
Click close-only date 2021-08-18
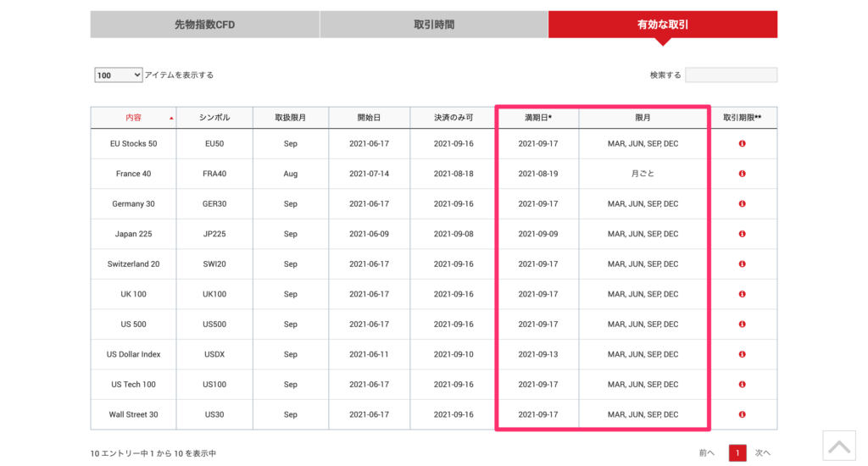(453, 174)
